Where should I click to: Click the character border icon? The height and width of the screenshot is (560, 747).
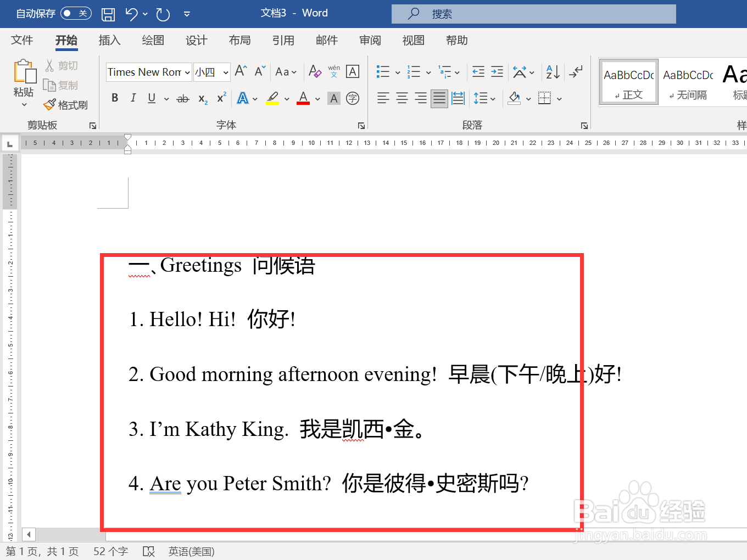[x=353, y=71]
